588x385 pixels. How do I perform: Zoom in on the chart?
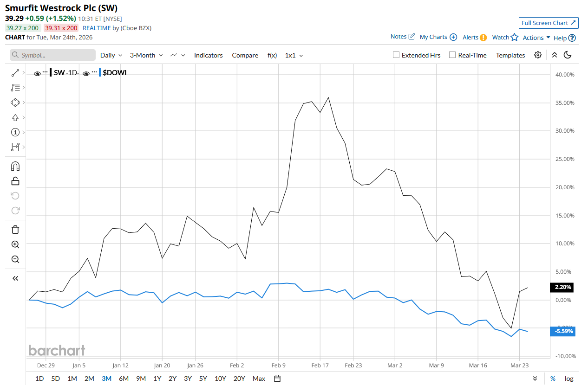point(15,244)
